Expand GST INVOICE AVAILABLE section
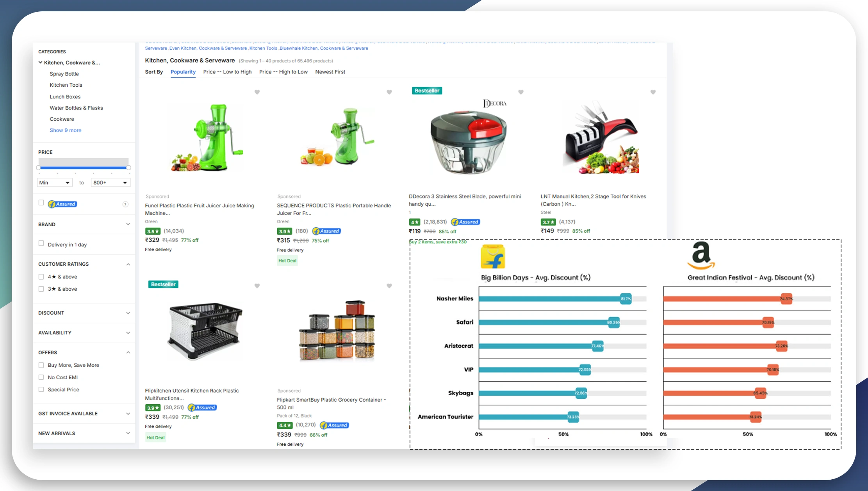The image size is (868, 491). point(128,414)
